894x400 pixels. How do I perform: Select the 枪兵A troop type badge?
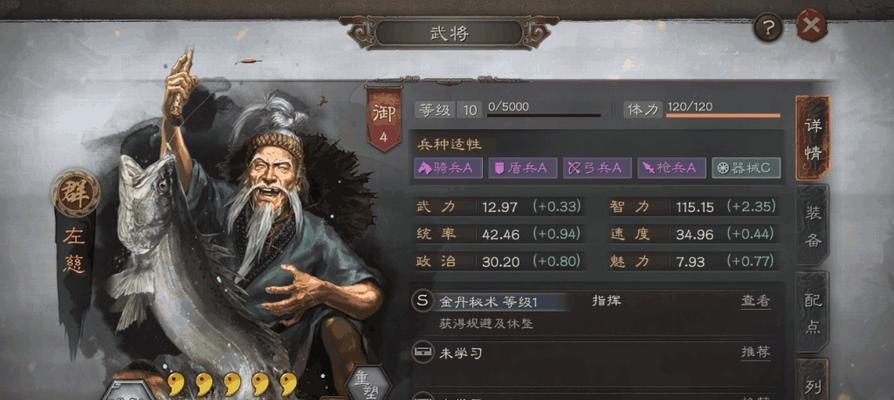coord(672,168)
